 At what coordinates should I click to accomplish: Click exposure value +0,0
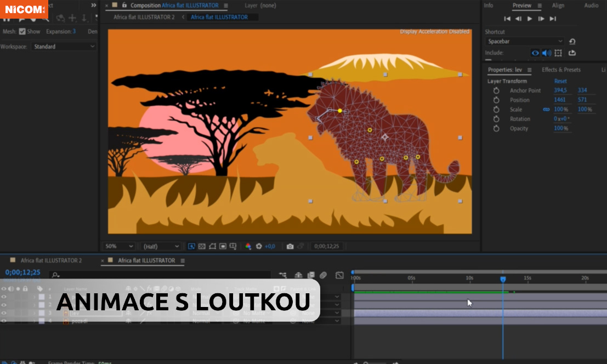[270, 246]
